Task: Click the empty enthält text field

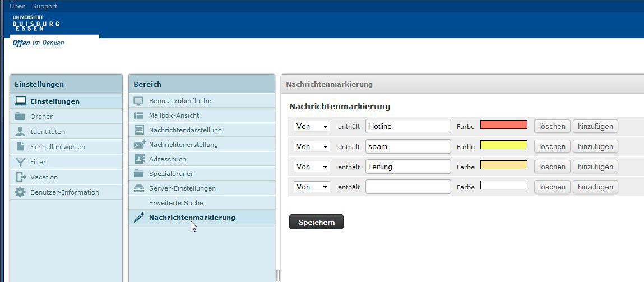Action: 408,187
